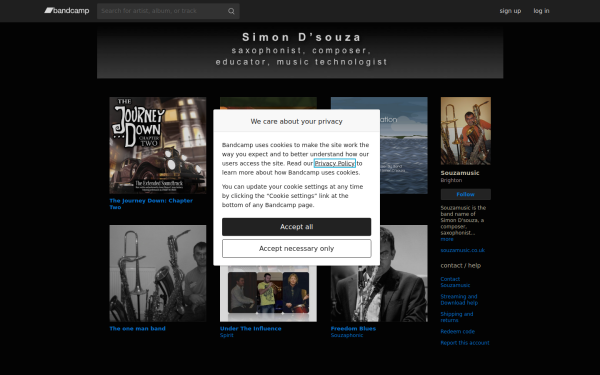Click the 'We care about your privacy' heading
The image size is (600, 375).
point(297,121)
